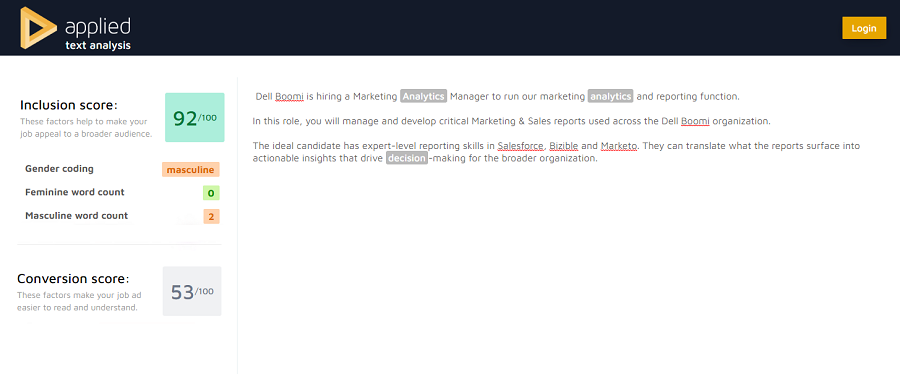Screen dimensions: 900x374
Task: Click the 'Inclusion score:' heading
Action: click(x=68, y=105)
